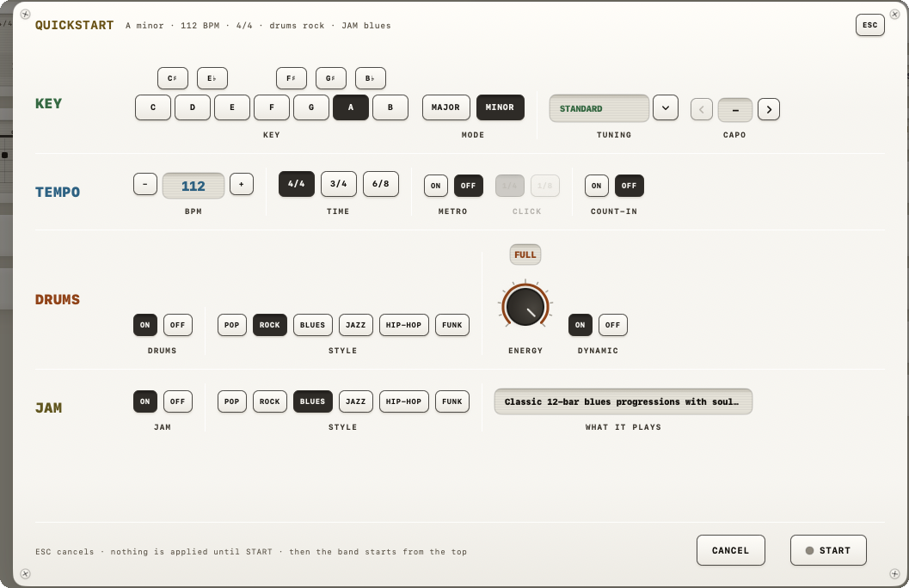Open the tuning dropdown arrow
This screenshot has width=909, height=588.
pos(666,107)
